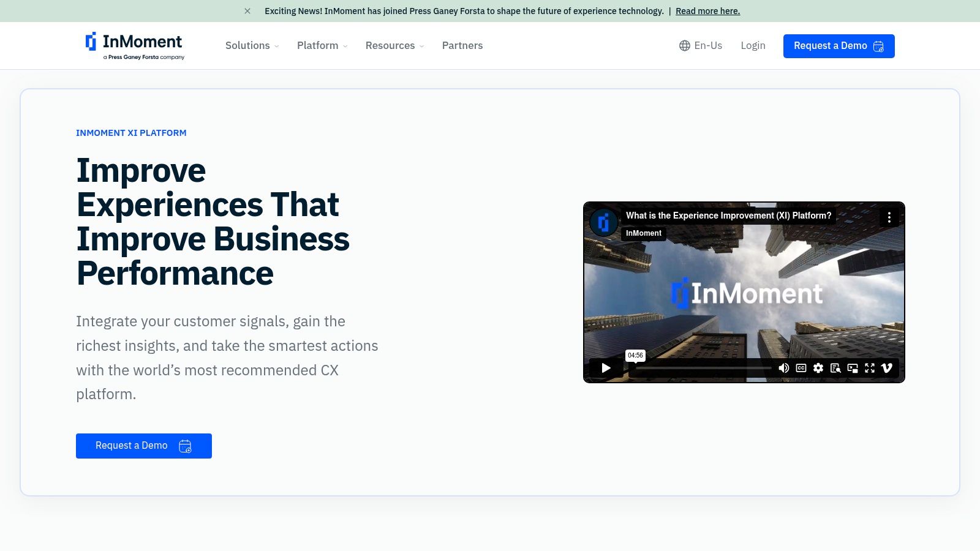
Task: Enable picture-in-picture mode
Action: (853, 368)
